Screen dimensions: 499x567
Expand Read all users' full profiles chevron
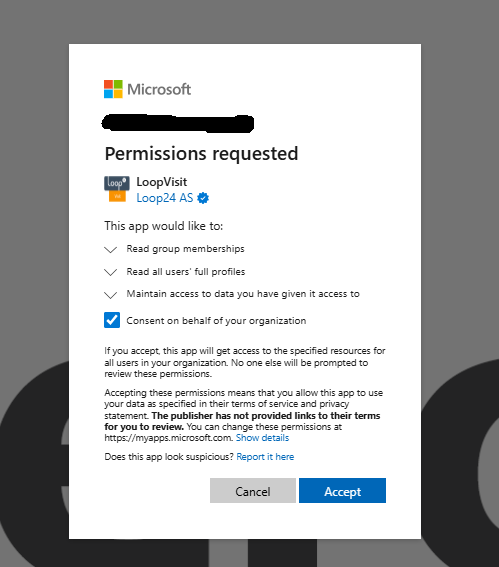coord(111,272)
